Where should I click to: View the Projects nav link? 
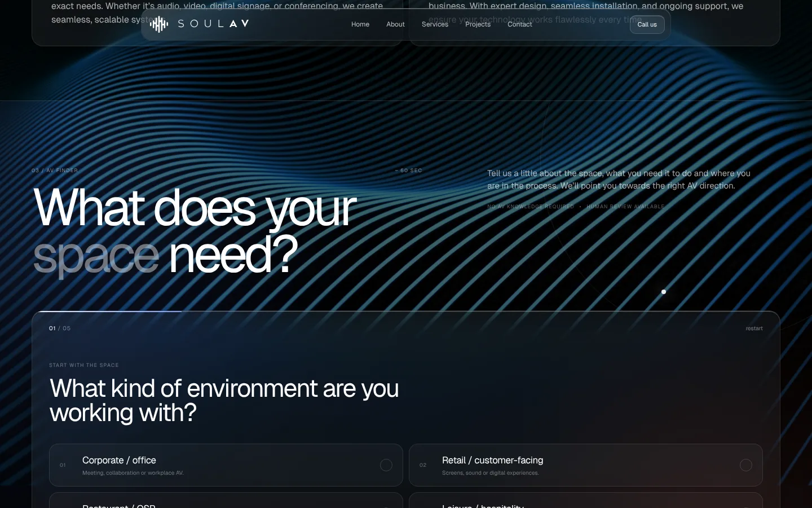[x=478, y=24]
